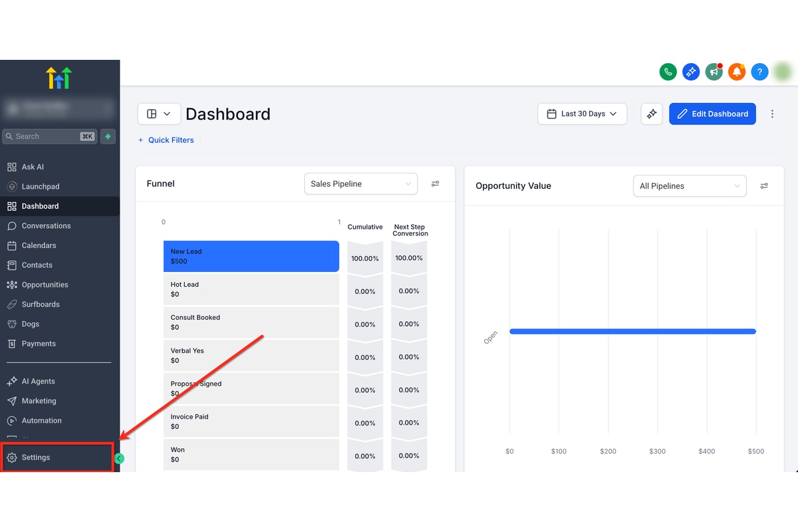Click the Funnel widget title
This screenshot has height=532, width=798.
pos(160,184)
